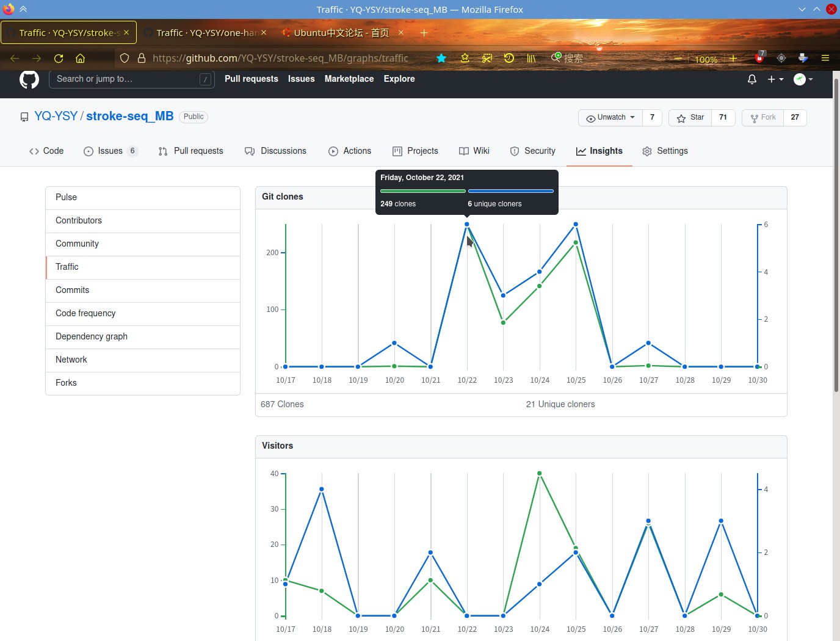The image size is (840, 641).
Task: Open the create-new plus dropdown
Action: pyautogui.click(x=775, y=79)
